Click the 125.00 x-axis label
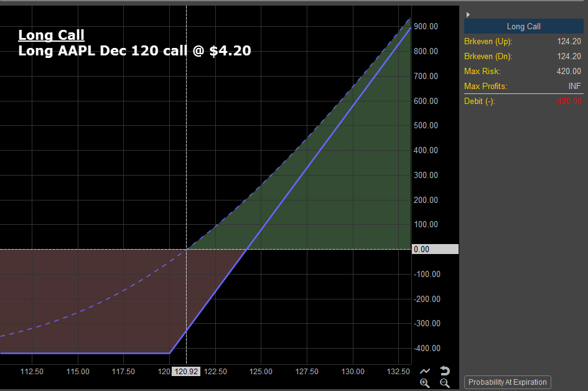The image size is (588, 391). pyautogui.click(x=261, y=372)
